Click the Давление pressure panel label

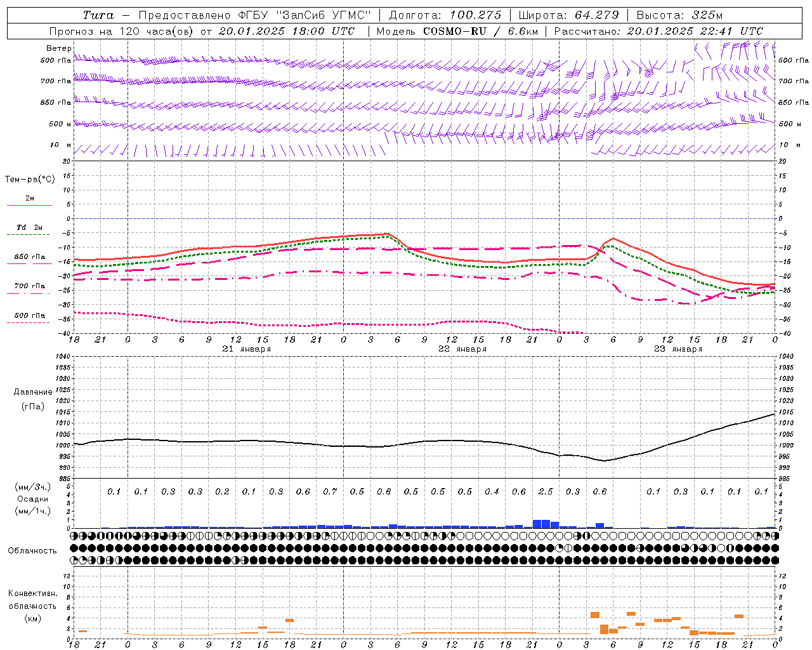click(33, 392)
